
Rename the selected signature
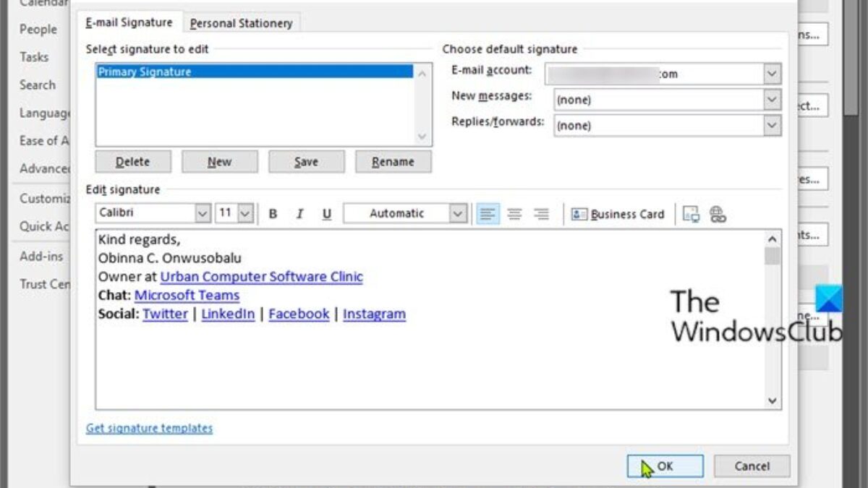point(393,162)
